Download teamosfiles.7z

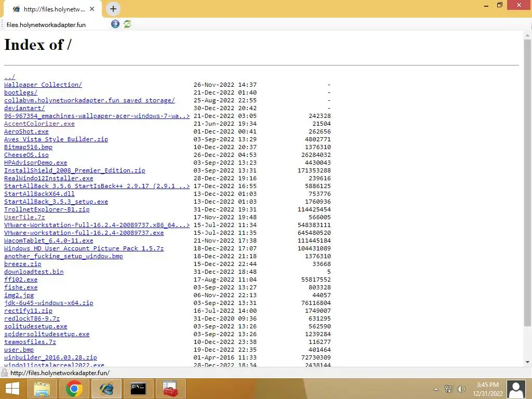pos(30,342)
